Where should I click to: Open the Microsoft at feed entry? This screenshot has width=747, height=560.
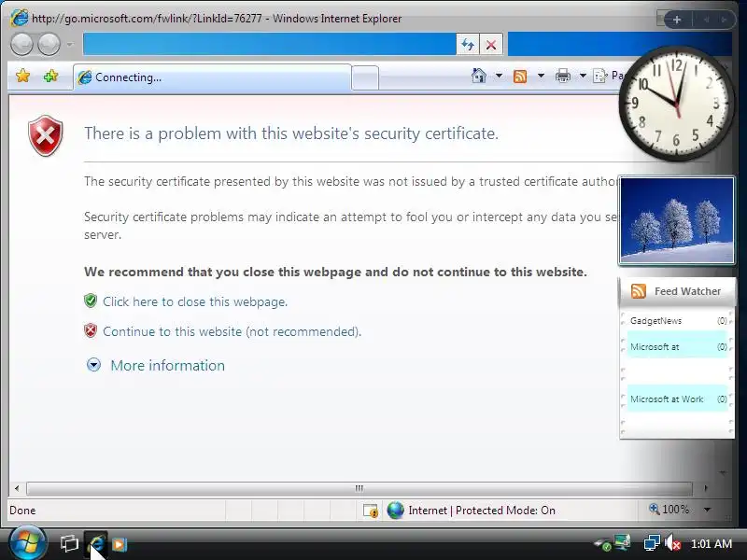[x=677, y=347]
